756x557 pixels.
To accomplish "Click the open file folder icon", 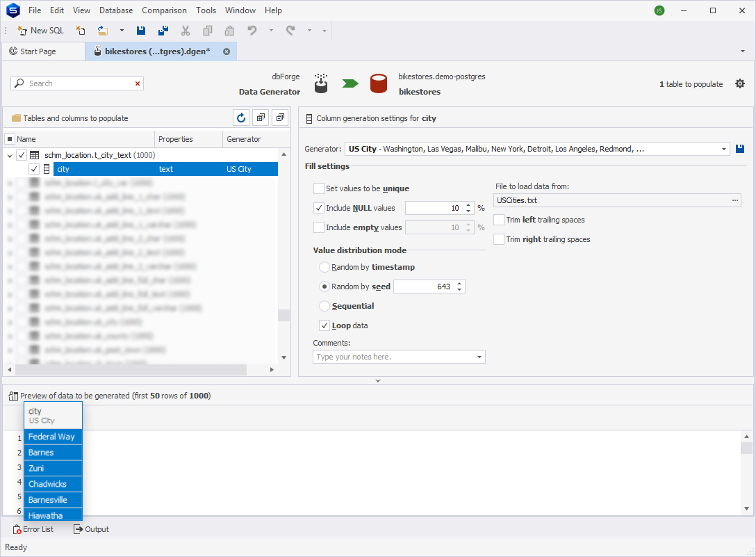I will pos(103,31).
